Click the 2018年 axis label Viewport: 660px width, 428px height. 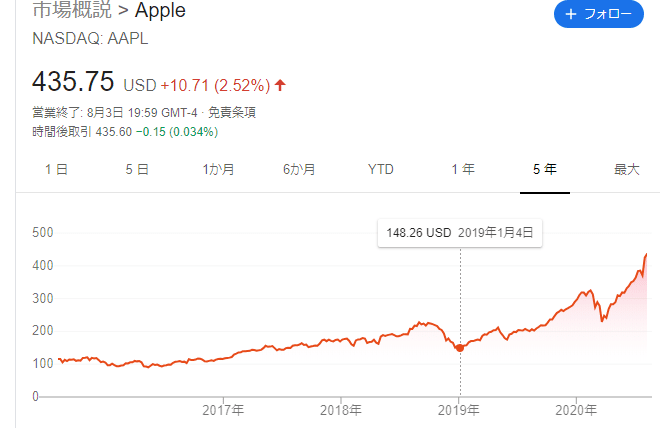(341, 411)
